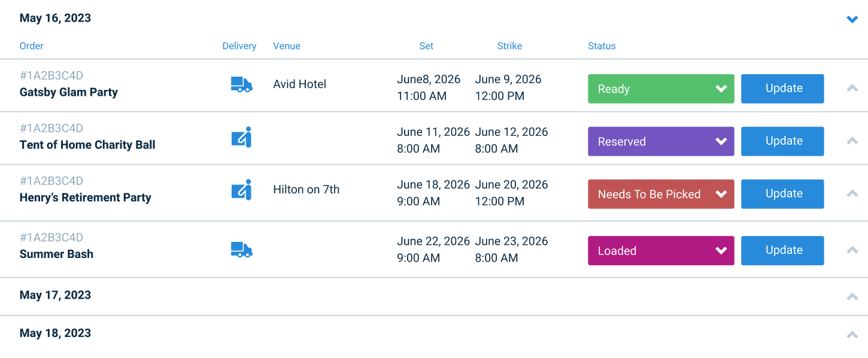Expand the May 17, 2023 date group
Image resolution: width=868 pixels, height=358 pixels.
[x=852, y=296]
